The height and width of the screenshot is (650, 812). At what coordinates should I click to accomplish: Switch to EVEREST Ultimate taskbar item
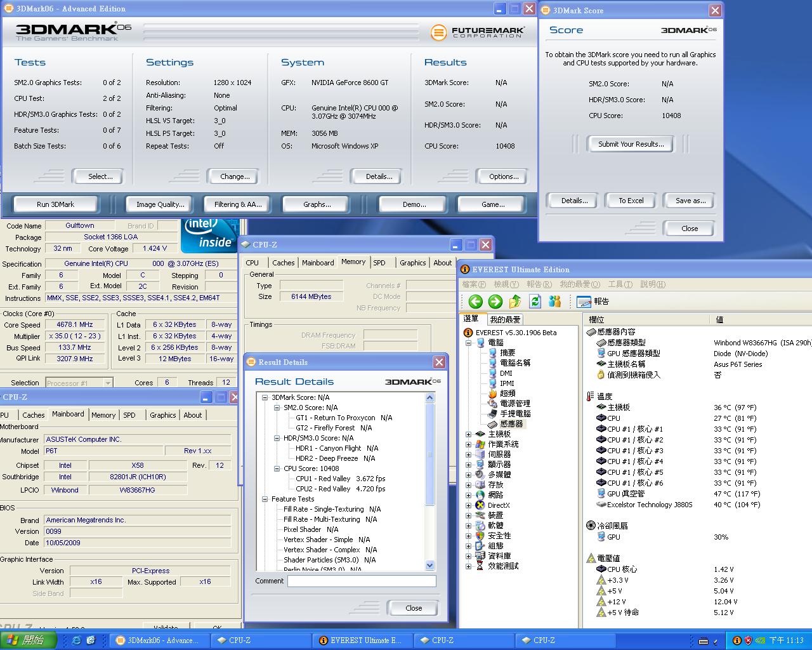pyautogui.click(x=362, y=640)
